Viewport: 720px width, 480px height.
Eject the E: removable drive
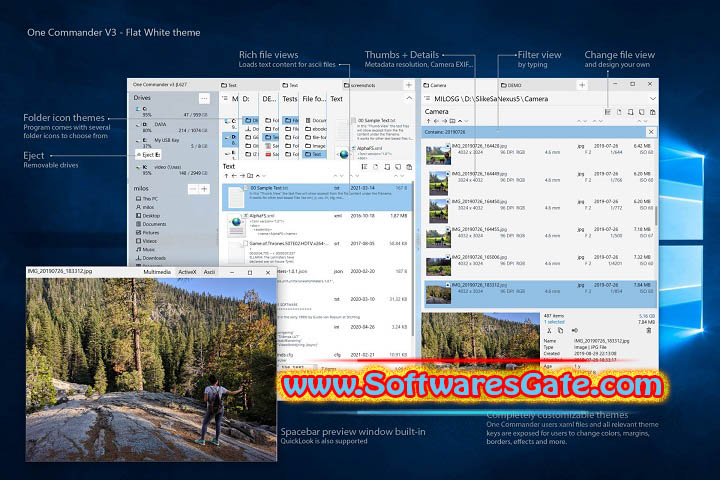coord(148,155)
